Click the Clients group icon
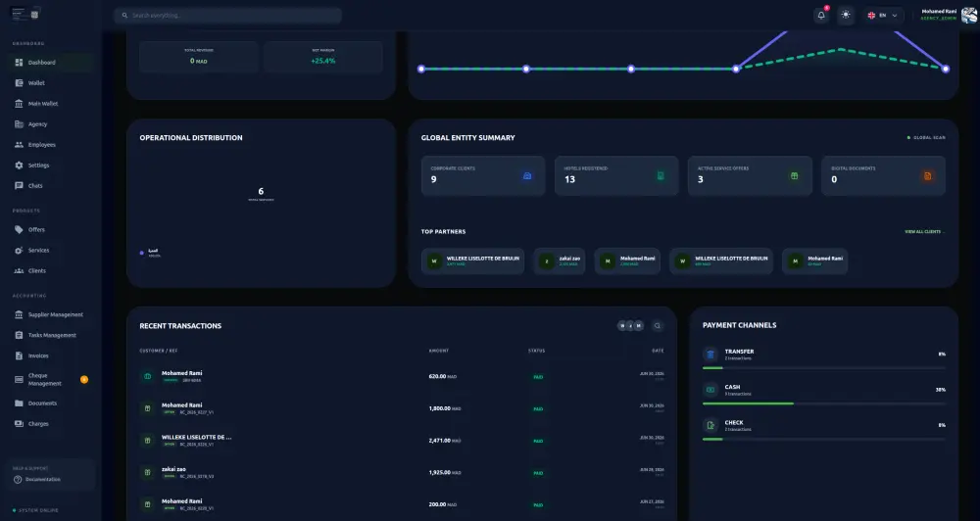Screen dimensions: 980x521 tap(19, 270)
